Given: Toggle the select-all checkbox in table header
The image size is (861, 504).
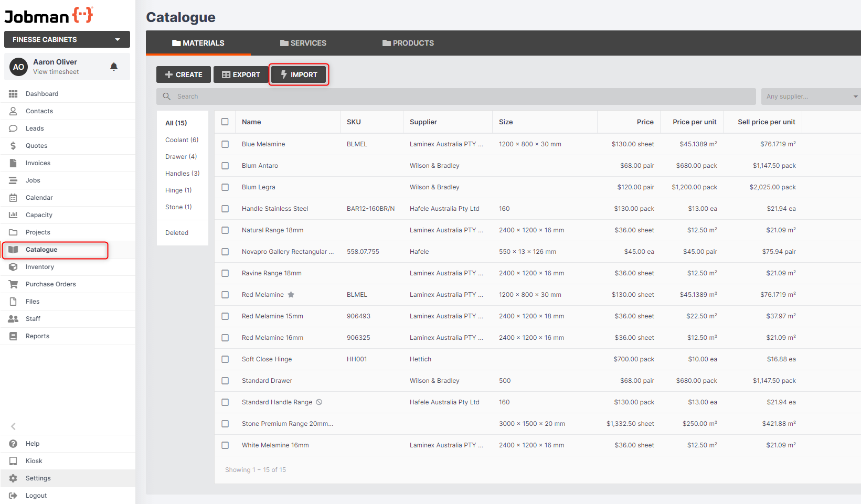Looking at the screenshot, I should tap(225, 122).
